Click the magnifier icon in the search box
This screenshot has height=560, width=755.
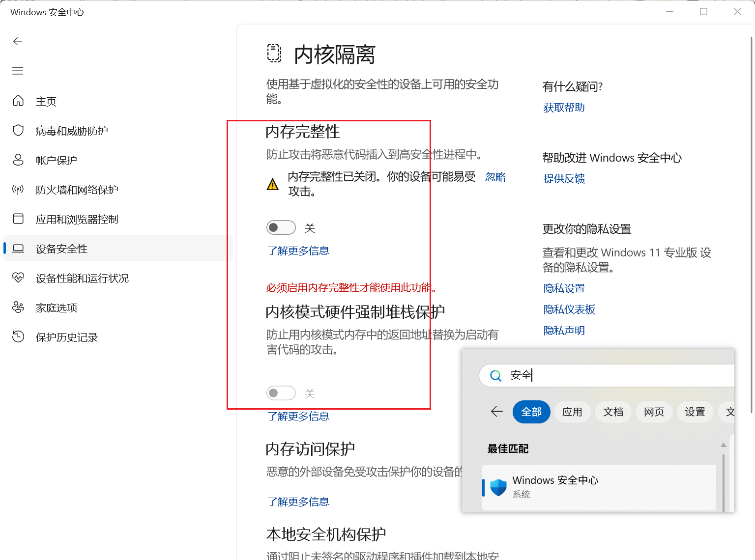click(495, 375)
